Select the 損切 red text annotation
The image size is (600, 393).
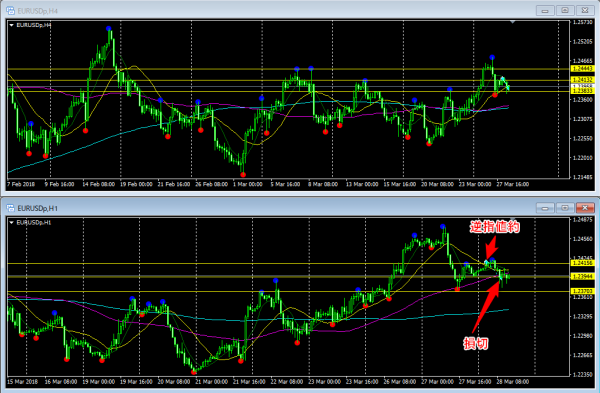point(476,343)
